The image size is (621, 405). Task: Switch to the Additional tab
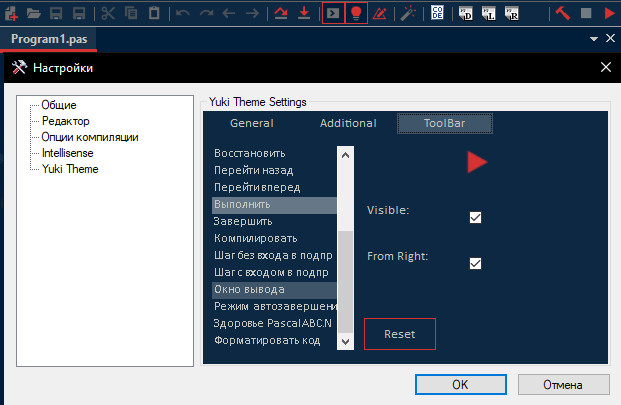(x=348, y=124)
